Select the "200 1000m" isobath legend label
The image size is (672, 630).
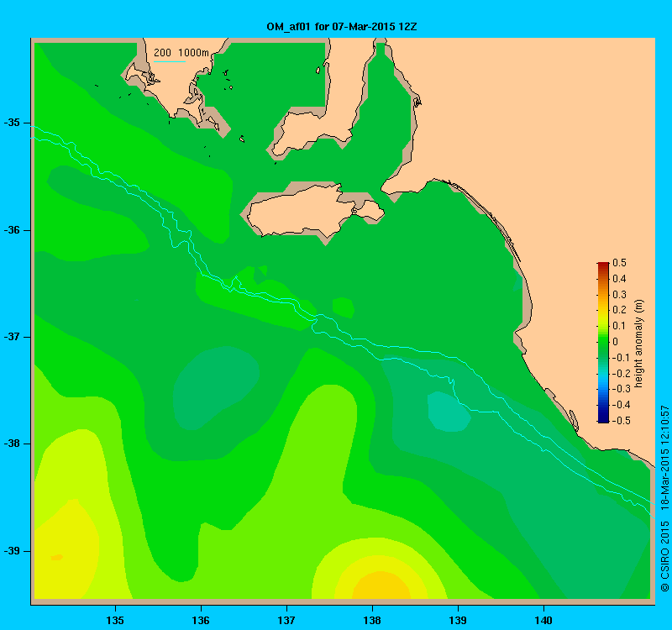pos(181,53)
